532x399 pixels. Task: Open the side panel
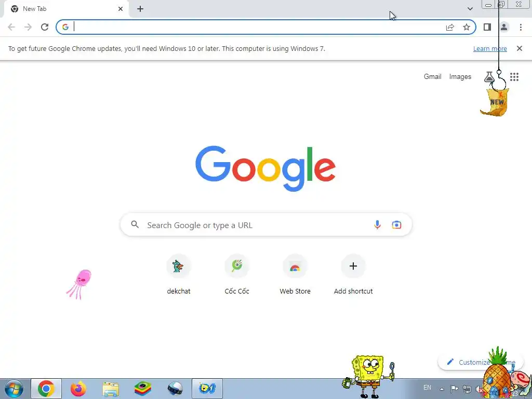pyautogui.click(x=487, y=27)
